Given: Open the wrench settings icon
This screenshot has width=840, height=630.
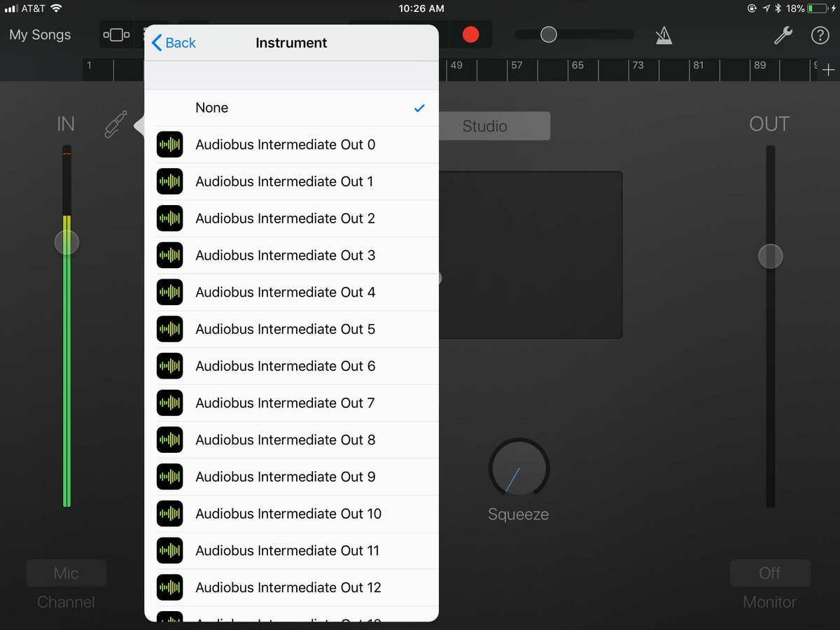Looking at the screenshot, I should point(783,35).
